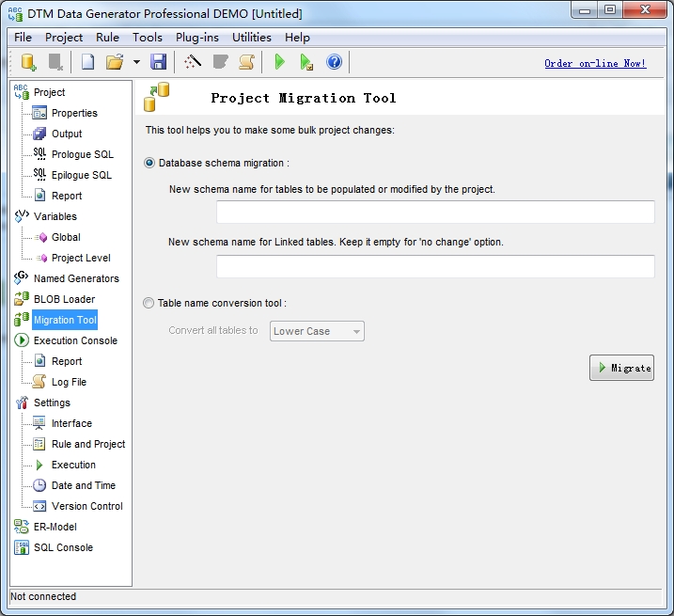Click the save project floppy disk icon
The width and height of the screenshot is (674, 616).
pos(159,62)
